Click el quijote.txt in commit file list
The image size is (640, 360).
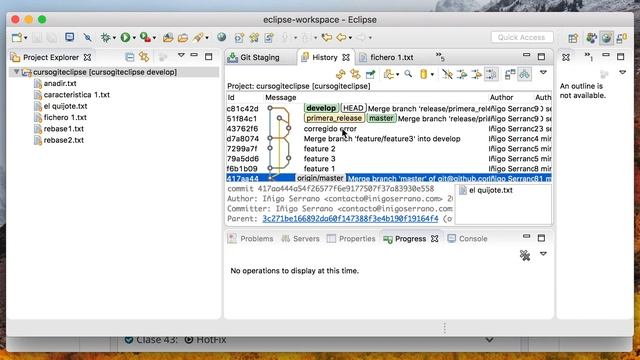click(491, 190)
